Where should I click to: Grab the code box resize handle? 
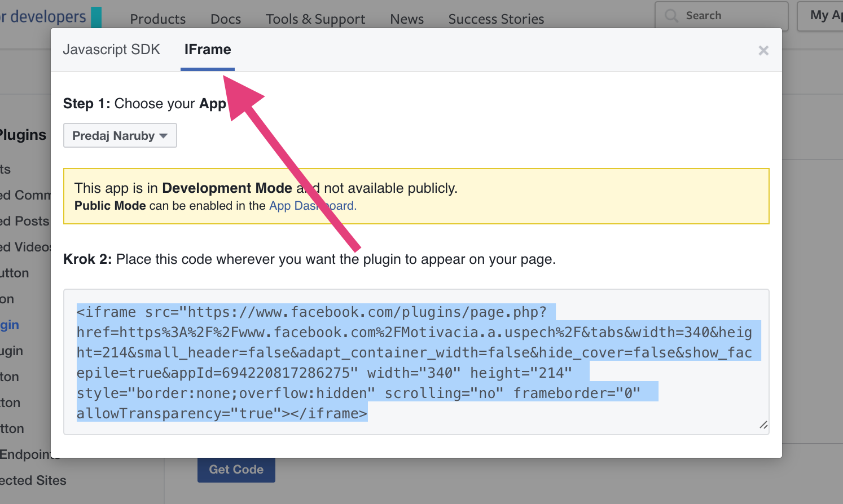(763, 425)
